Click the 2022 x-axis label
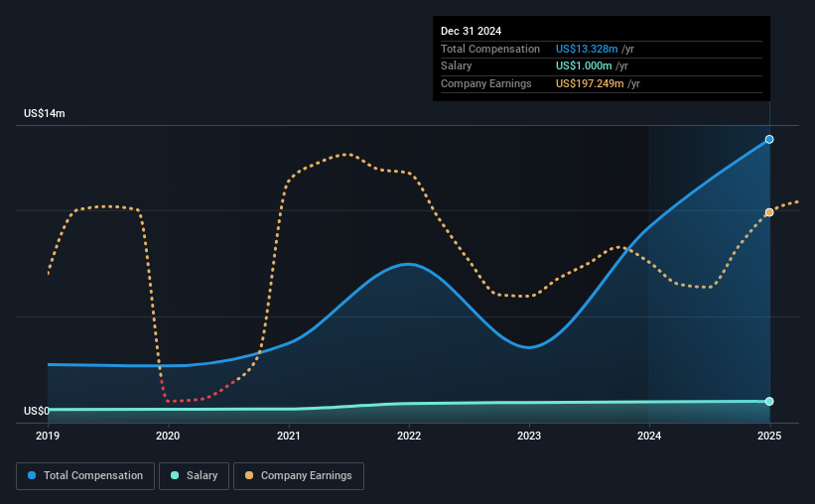 pyautogui.click(x=409, y=436)
